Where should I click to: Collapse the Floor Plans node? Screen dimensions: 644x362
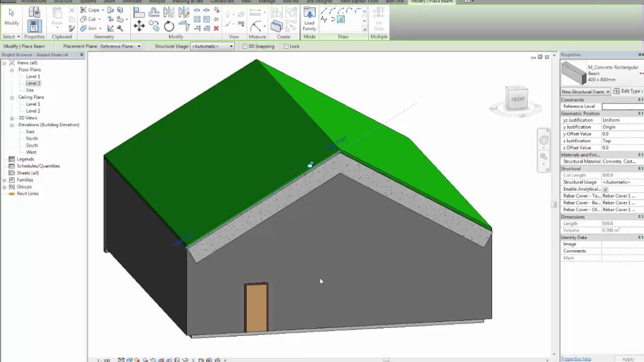[x=12, y=70]
